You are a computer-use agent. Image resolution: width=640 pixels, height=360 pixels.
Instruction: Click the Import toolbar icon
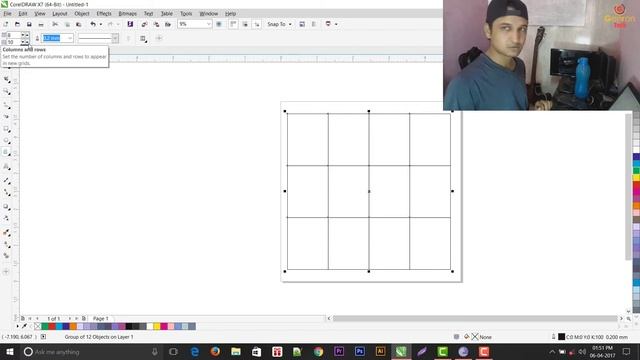click(144, 24)
